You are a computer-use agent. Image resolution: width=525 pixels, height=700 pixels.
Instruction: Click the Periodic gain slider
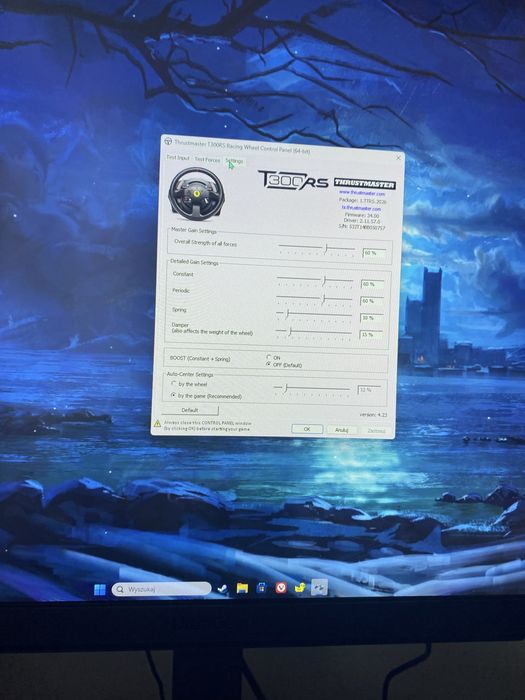coord(315,299)
